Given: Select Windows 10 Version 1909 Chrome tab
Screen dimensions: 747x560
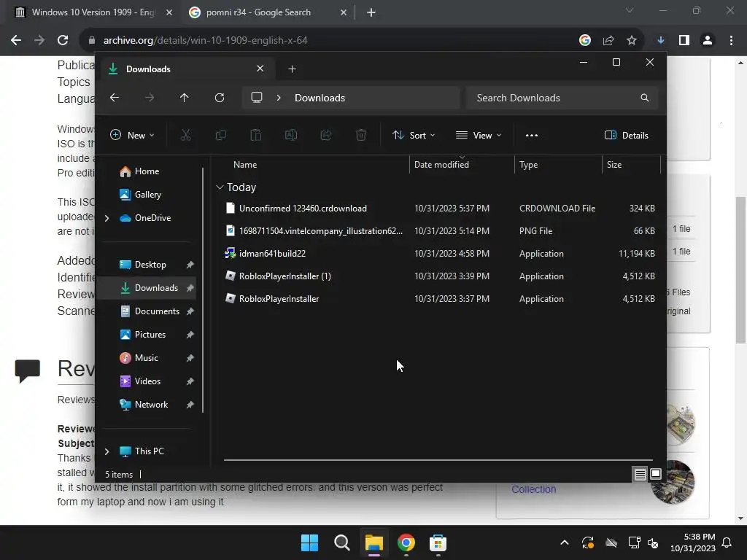Looking at the screenshot, I should [93, 12].
